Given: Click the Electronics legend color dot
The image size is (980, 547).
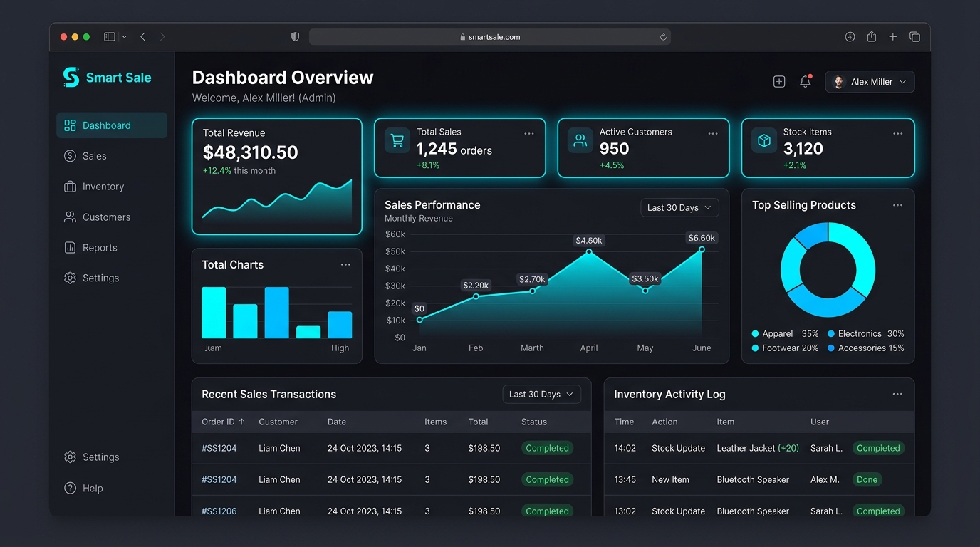Looking at the screenshot, I should pyautogui.click(x=831, y=333).
